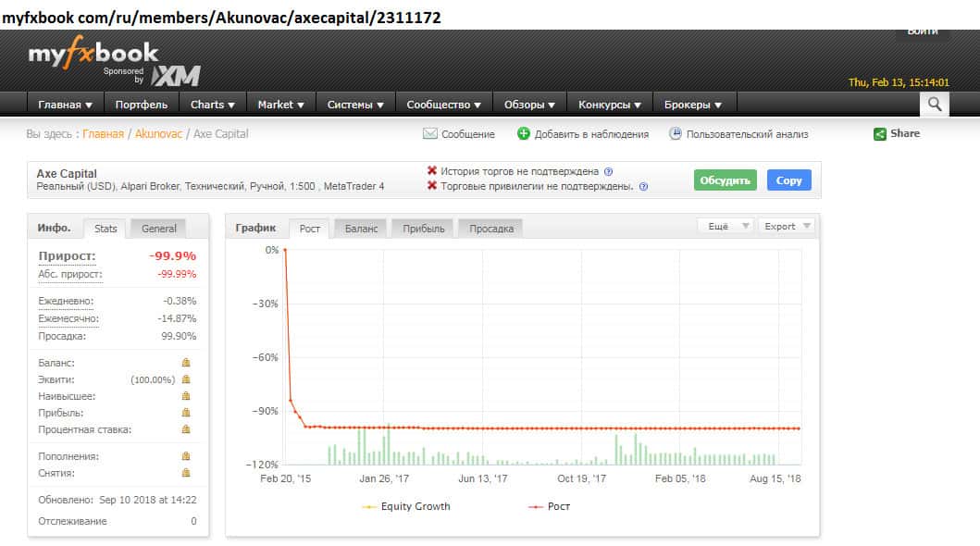Click the lock icon next to Снятия
The height and width of the screenshot is (546, 980).
tap(185, 473)
